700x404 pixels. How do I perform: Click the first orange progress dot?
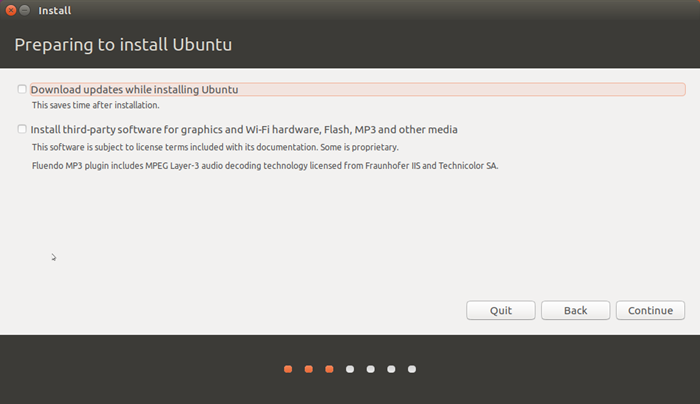(x=288, y=369)
